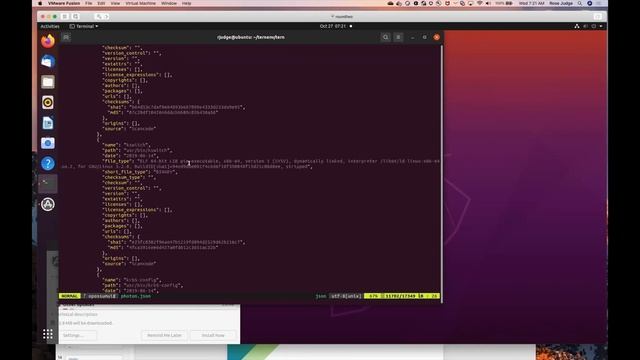Screen dimensions: 640x360
Task: Click the terminal window title rjudge@ubuntu
Action: [x=251, y=37]
